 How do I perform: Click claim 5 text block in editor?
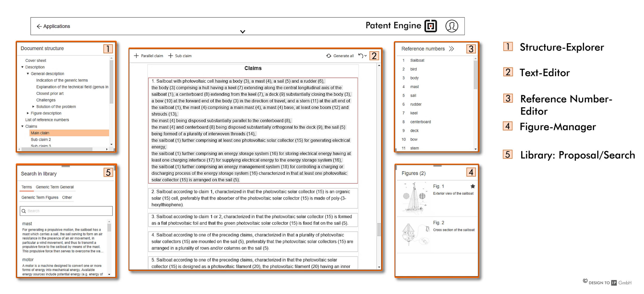point(253,263)
